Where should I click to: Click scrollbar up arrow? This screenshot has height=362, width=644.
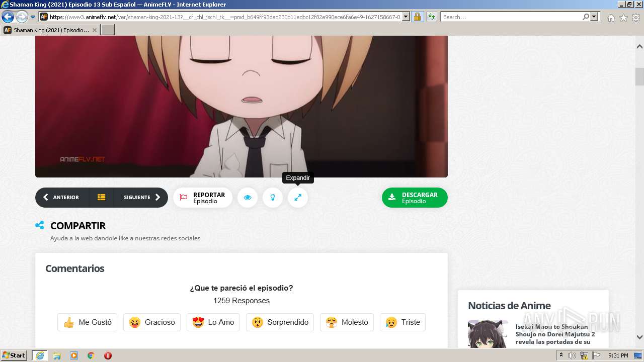[639, 46]
